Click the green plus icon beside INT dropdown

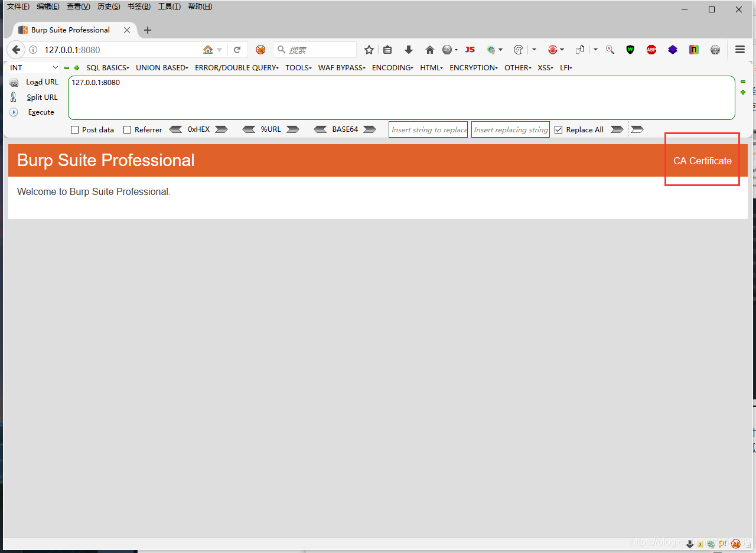(x=76, y=68)
